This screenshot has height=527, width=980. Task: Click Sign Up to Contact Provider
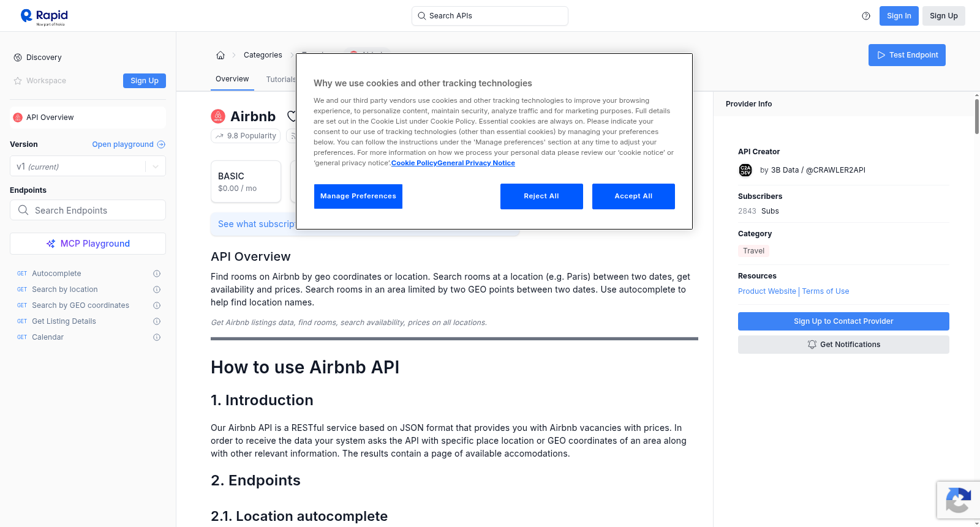point(843,321)
